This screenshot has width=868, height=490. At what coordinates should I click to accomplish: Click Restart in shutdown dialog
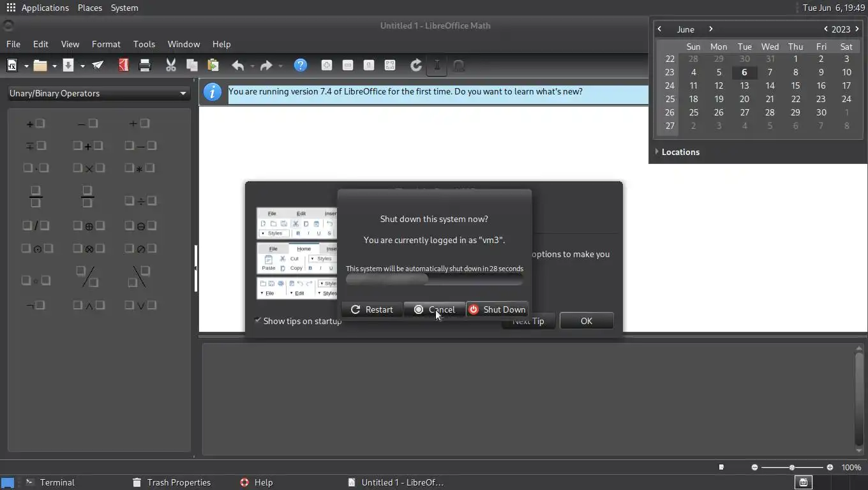(x=371, y=309)
